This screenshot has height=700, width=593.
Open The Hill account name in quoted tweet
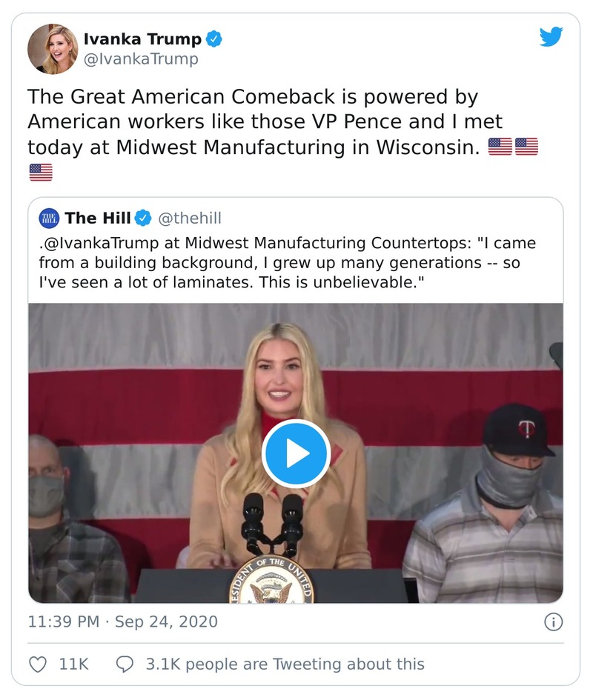point(98,218)
